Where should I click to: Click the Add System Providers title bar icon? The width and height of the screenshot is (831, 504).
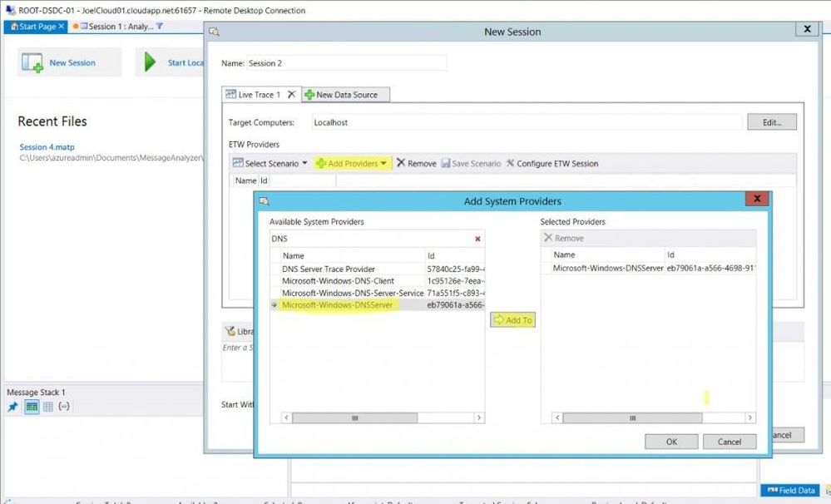tap(265, 201)
